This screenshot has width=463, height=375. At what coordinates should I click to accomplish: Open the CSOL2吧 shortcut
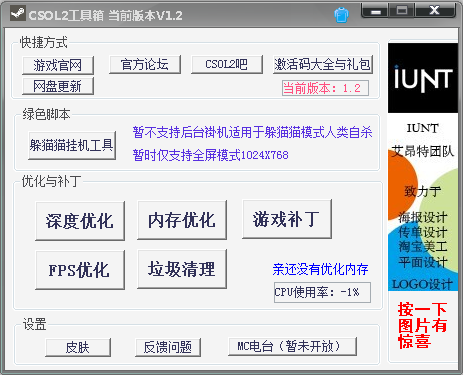tap(227, 64)
